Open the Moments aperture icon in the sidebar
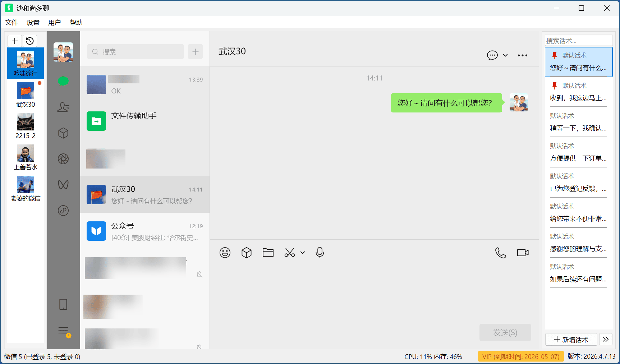620x364 pixels. [63, 159]
